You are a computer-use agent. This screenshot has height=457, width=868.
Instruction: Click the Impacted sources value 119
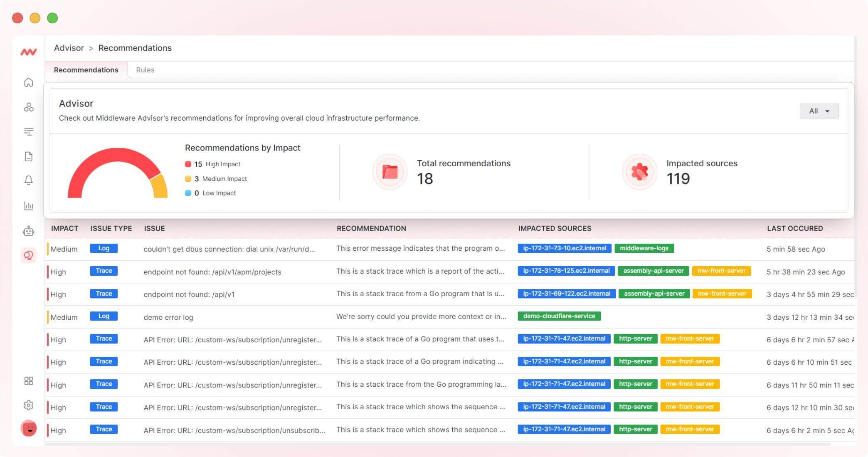click(678, 179)
